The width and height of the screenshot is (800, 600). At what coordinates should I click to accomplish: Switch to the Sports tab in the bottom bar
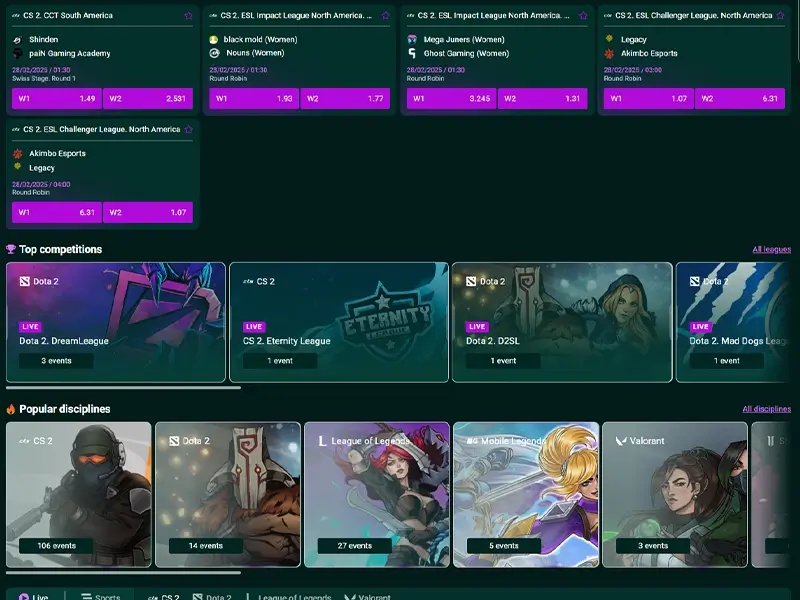pyautogui.click(x=101, y=596)
